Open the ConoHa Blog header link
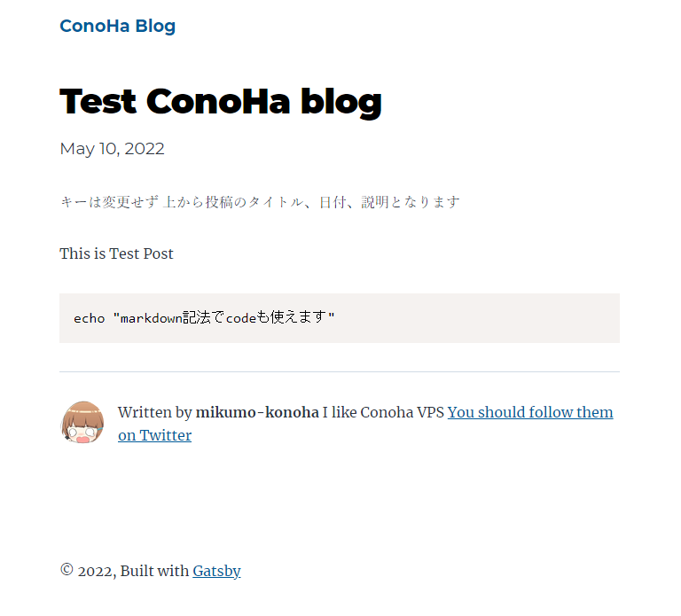The width and height of the screenshot is (681, 616). [x=117, y=26]
